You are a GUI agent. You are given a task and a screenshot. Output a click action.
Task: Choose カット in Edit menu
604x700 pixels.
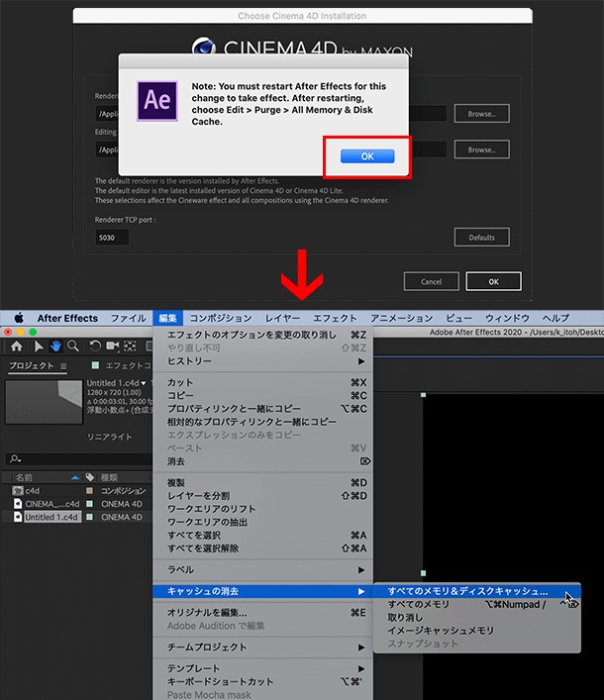click(263, 382)
